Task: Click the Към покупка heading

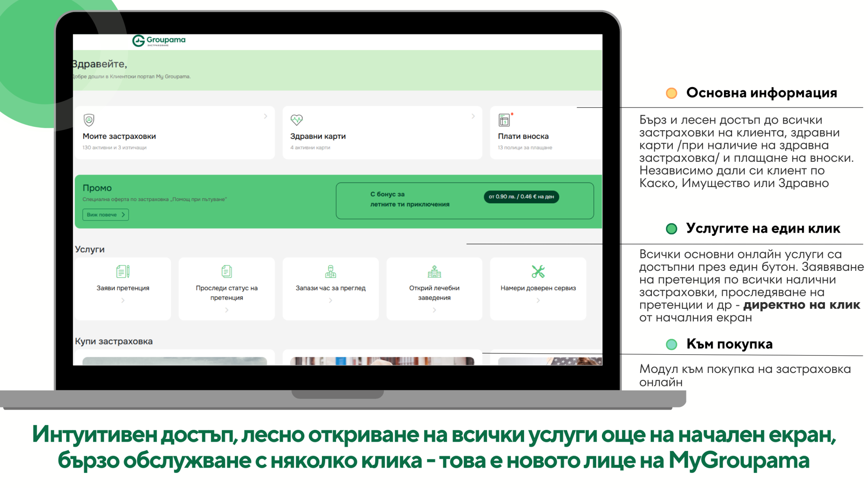Action: (729, 344)
